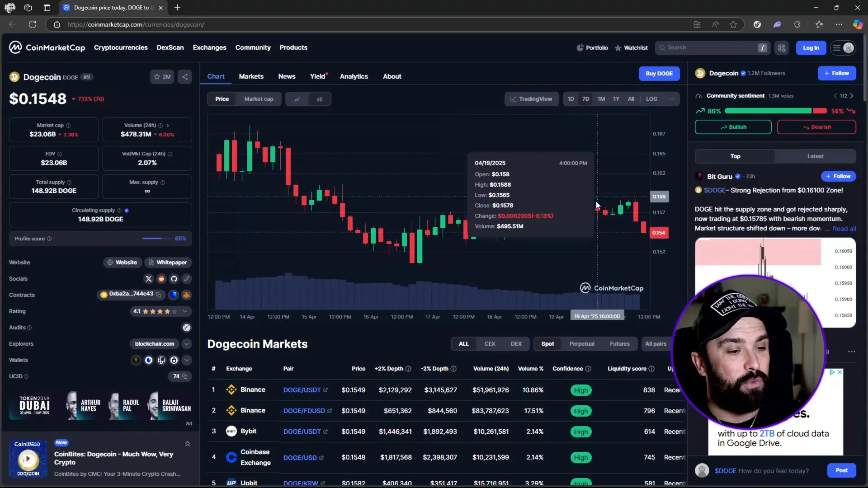This screenshot has height=488, width=868.
Task: Expand the Explorers dropdown
Action: click(x=187, y=344)
